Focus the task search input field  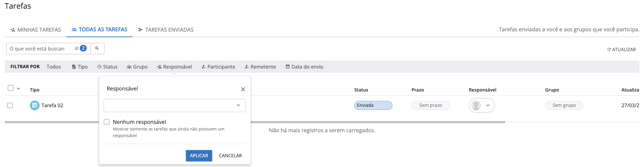40,49
